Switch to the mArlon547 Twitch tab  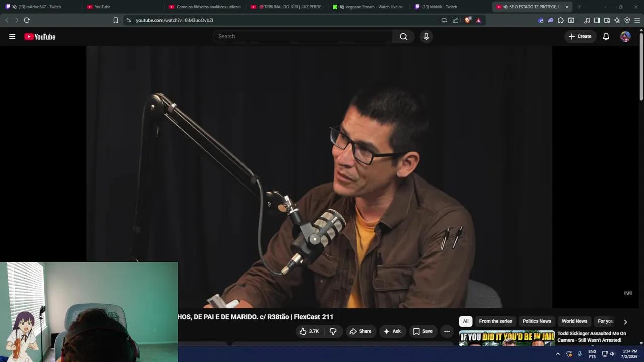point(41,7)
